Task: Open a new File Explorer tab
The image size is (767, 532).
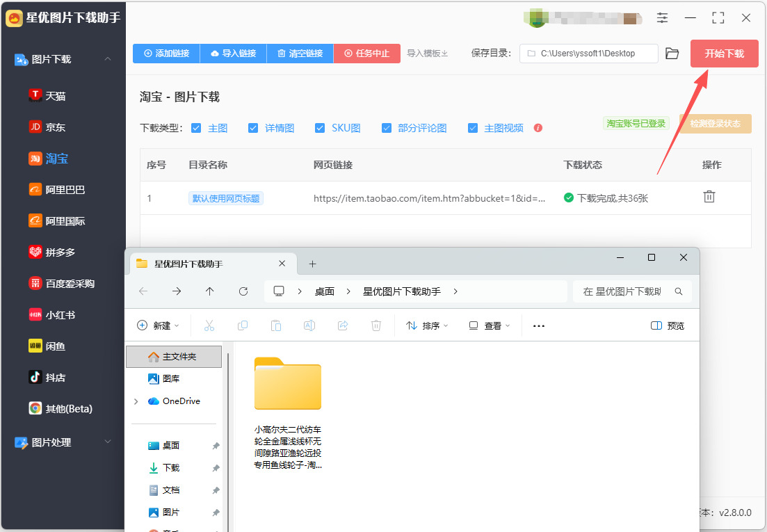Action: (313, 264)
